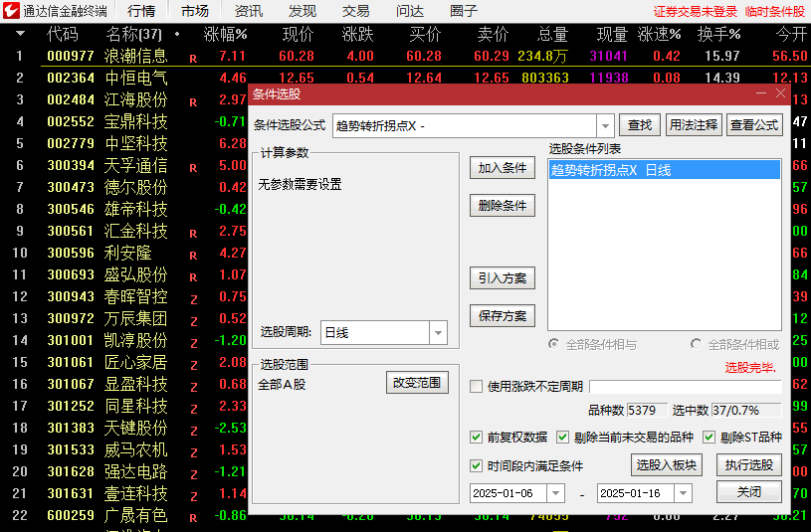Select the 趋势转折拐点X 日线 condition entry
Viewport: 811px width, 532px height.
[x=665, y=170]
